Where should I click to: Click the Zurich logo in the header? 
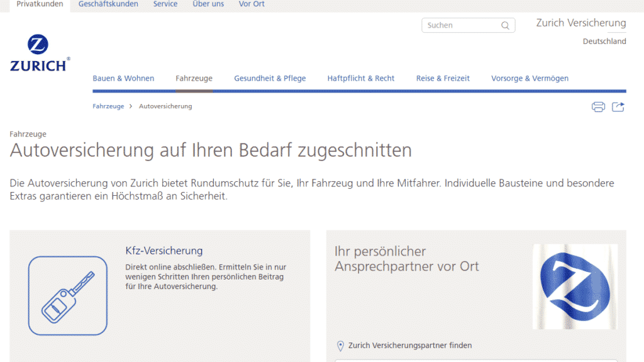click(x=40, y=53)
